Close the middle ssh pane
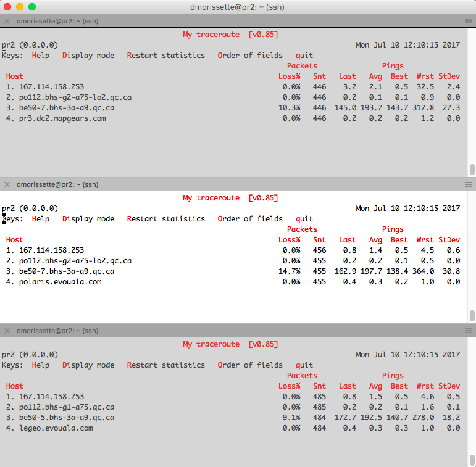This screenshot has width=476, height=467. (x=7, y=184)
